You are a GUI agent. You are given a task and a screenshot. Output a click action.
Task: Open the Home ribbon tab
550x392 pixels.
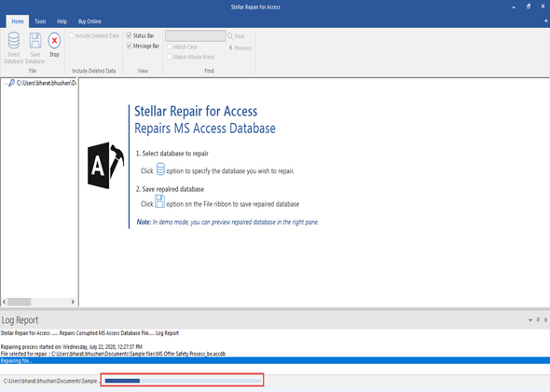click(18, 21)
